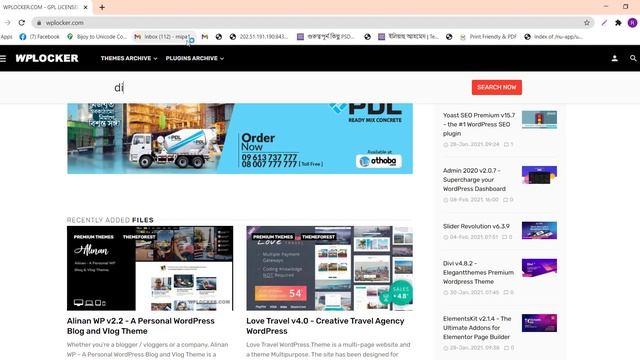This screenshot has width=640, height=360.
Task: Open the Gmail Inbox (112) bookmark
Action: point(164,37)
